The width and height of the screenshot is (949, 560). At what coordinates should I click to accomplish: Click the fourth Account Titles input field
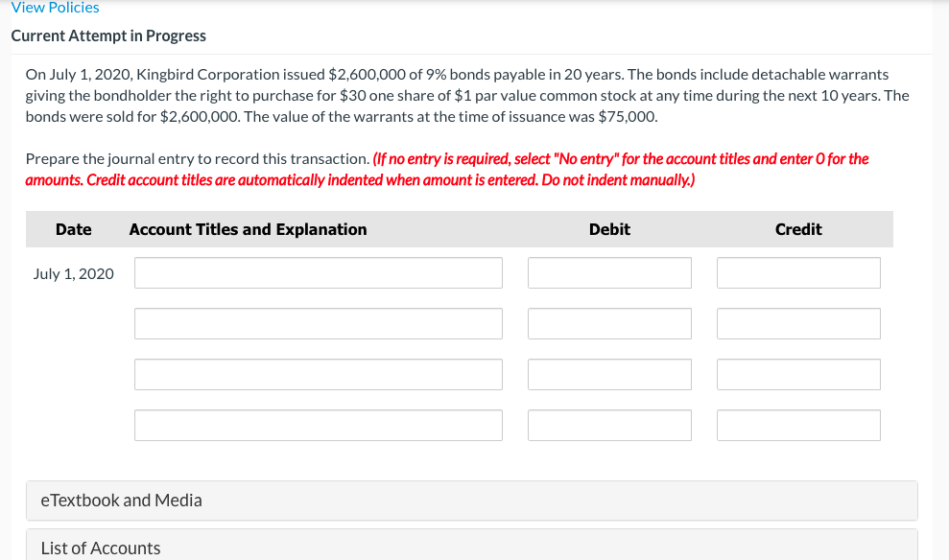coord(319,425)
